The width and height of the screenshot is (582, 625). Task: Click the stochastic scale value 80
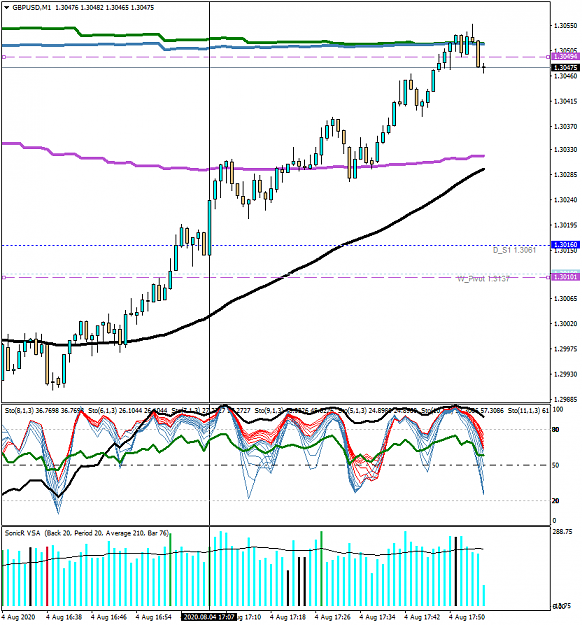pyautogui.click(x=556, y=430)
